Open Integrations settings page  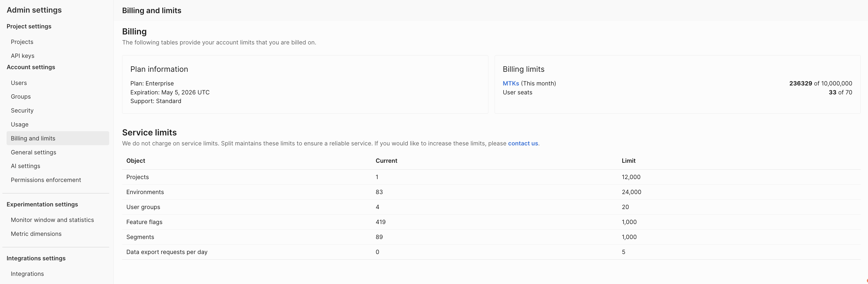(27, 274)
